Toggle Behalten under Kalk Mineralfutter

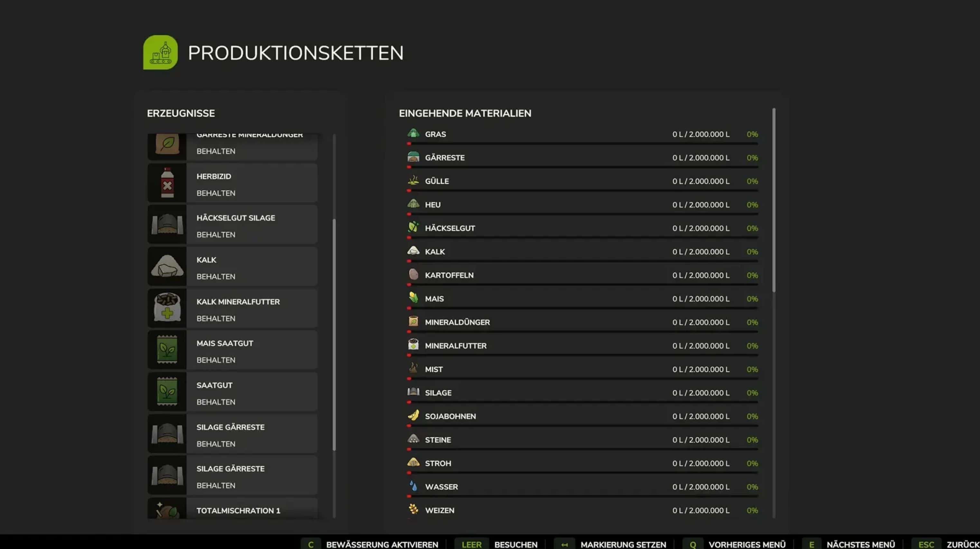[216, 319]
